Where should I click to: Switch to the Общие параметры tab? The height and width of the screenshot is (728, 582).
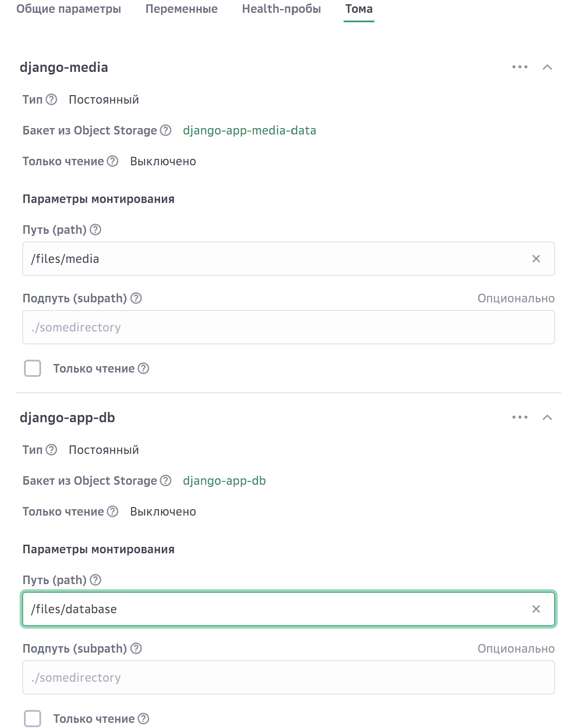point(68,9)
